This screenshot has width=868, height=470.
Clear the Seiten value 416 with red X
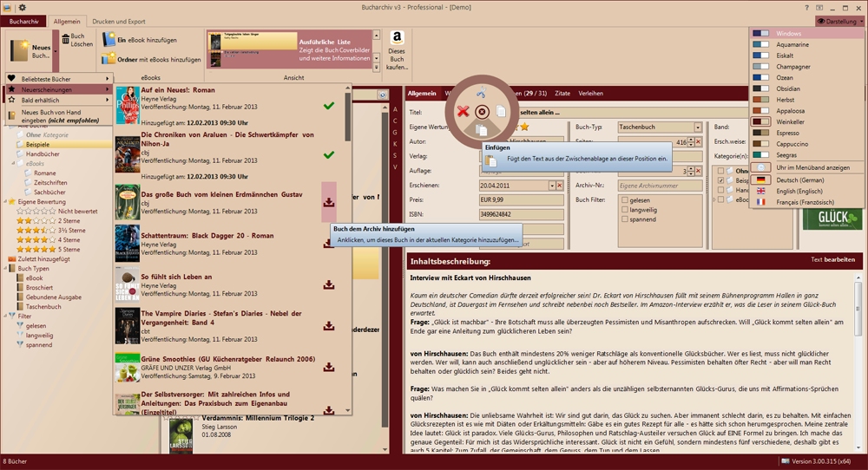(x=698, y=142)
